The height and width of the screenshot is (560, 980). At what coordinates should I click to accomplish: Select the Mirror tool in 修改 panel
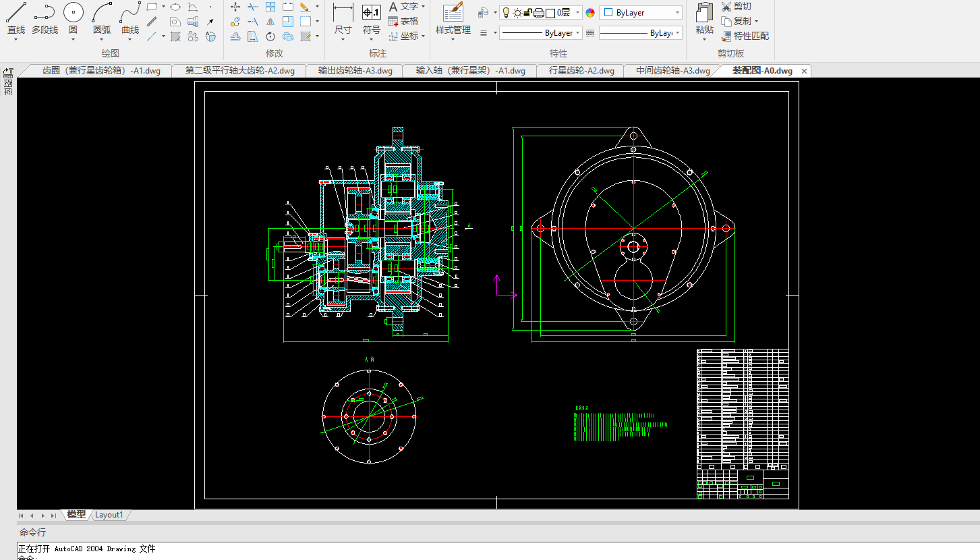point(270,22)
